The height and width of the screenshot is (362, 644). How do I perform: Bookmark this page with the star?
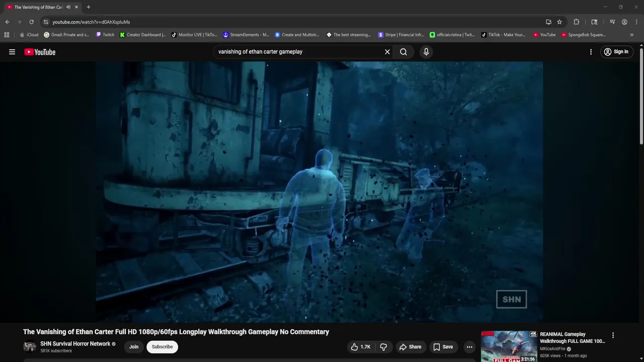(559, 22)
